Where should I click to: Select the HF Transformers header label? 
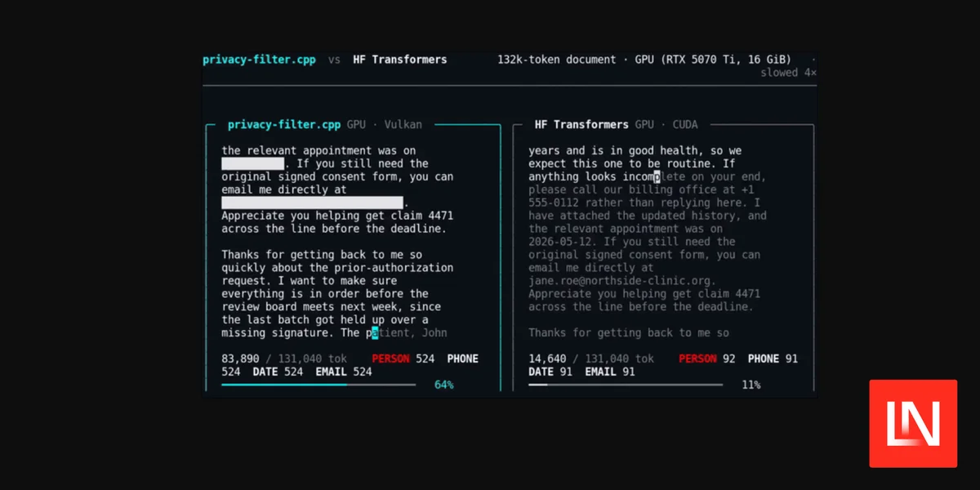(400, 60)
